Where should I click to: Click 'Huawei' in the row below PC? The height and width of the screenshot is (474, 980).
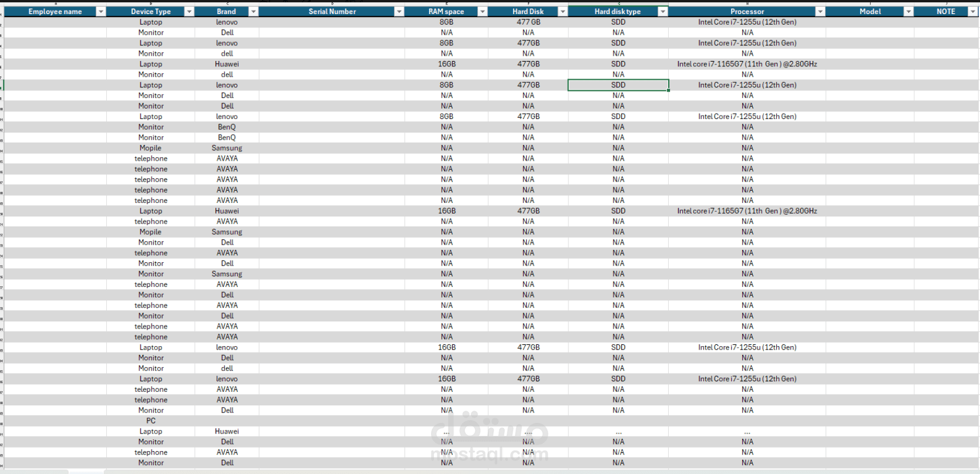[x=227, y=431]
